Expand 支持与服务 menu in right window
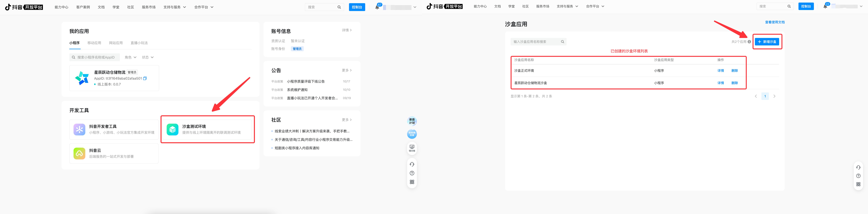The width and height of the screenshot is (868, 214). [567, 6]
